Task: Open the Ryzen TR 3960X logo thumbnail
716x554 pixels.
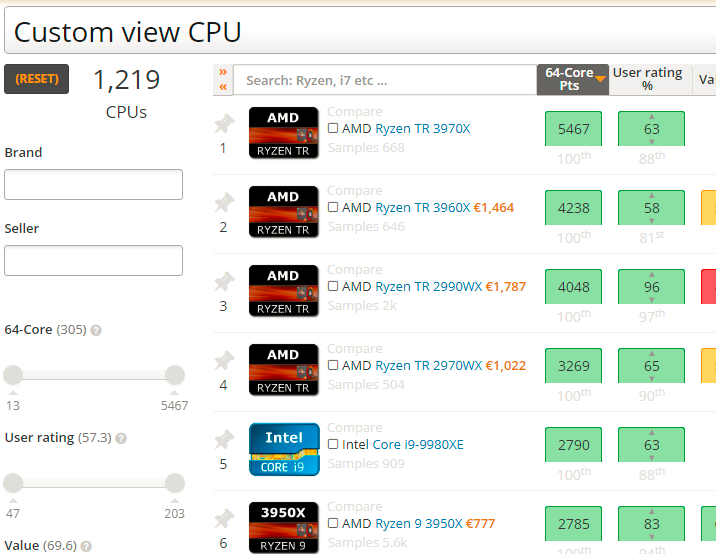Action: tap(284, 211)
